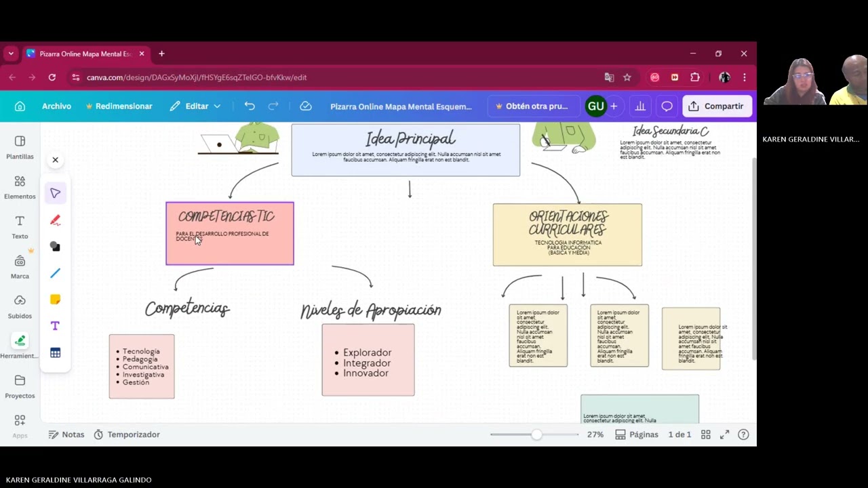Undo the last action
This screenshot has width=868, height=488.
click(250, 106)
